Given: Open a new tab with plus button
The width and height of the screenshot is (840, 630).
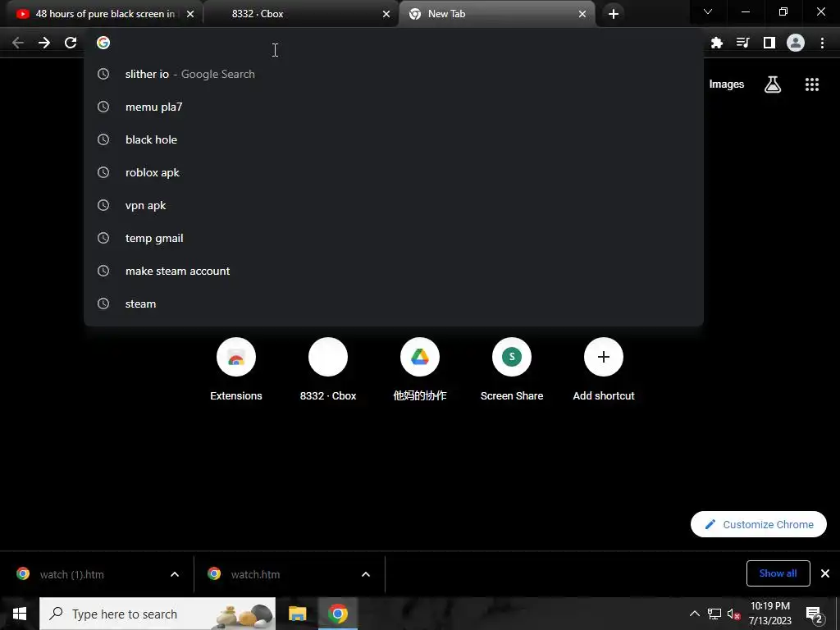Looking at the screenshot, I should pos(614,14).
